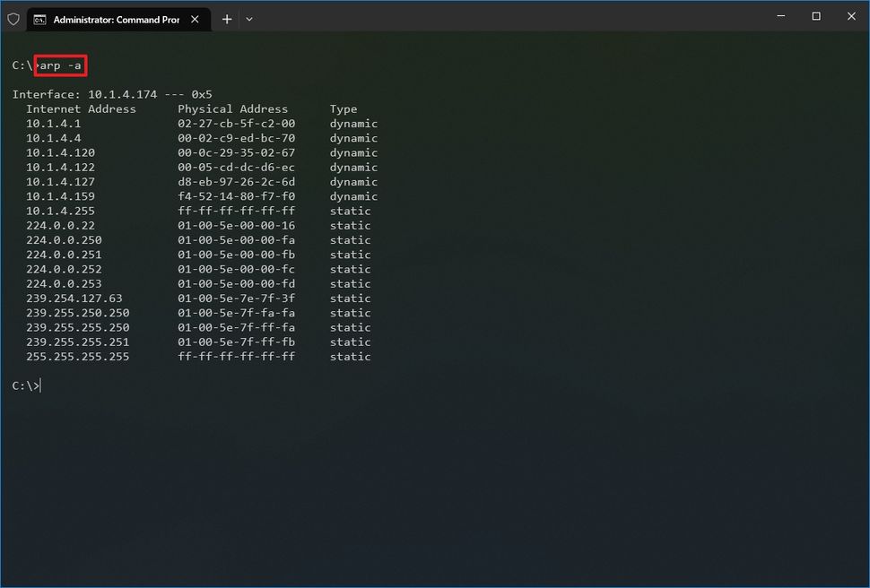
Task: Click IP address 10.1.4.1
Action: point(53,123)
